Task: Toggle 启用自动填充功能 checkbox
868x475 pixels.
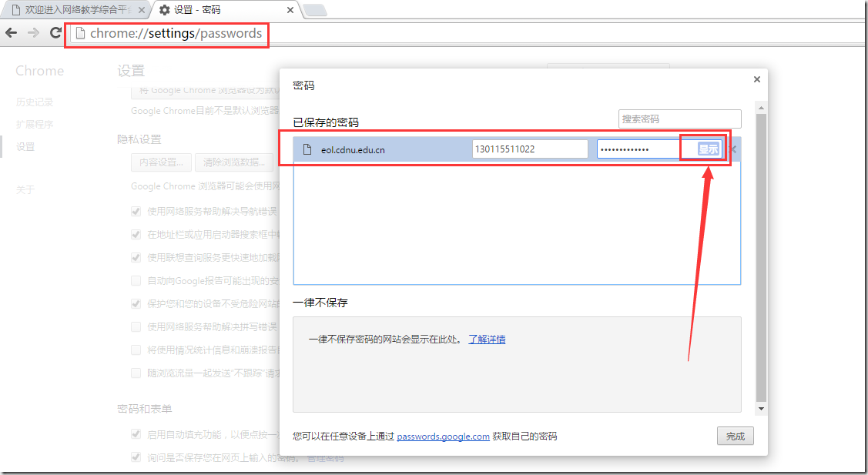Action: (x=136, y=434)
